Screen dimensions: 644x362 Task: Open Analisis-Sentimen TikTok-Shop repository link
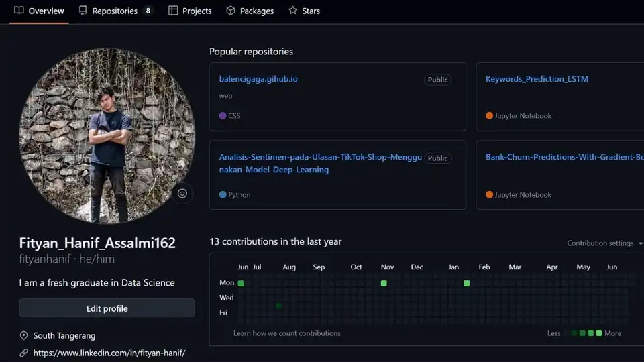[321, 163]
